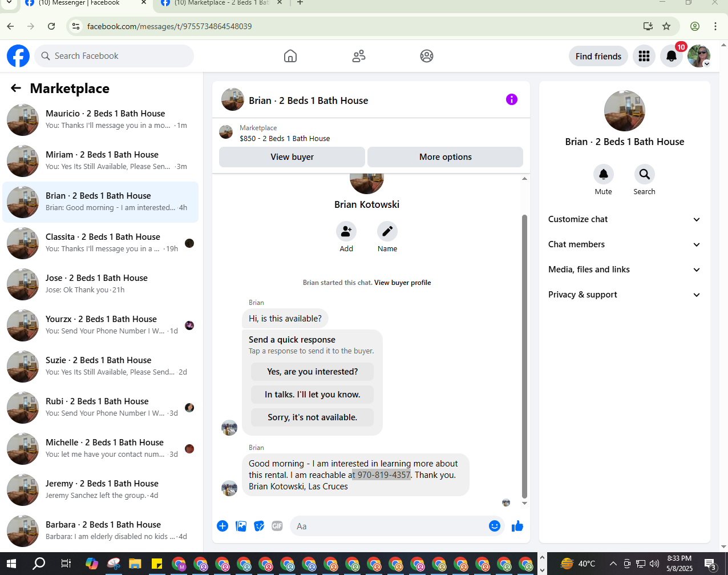The image size is (728, 575).
Task: Open Windows notification center
Action: pyautogui.click(x=710, y=564)
